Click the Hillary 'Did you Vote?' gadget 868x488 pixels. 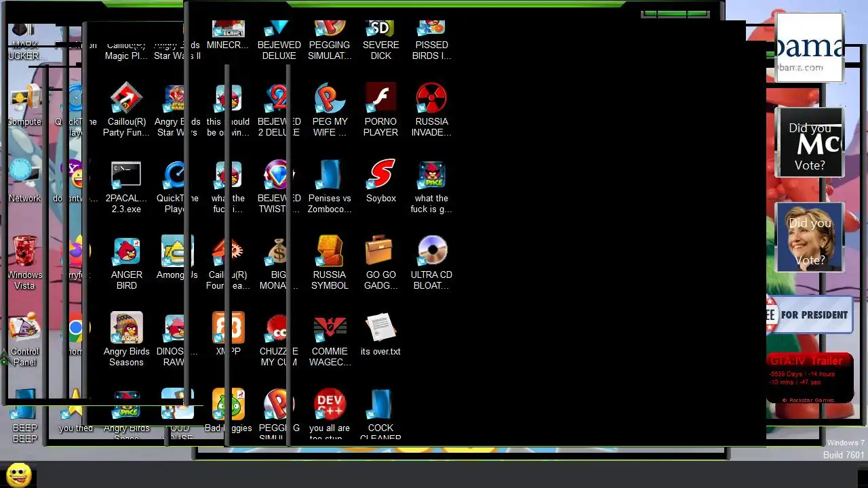pyautogui.click(x=809, y=237)
